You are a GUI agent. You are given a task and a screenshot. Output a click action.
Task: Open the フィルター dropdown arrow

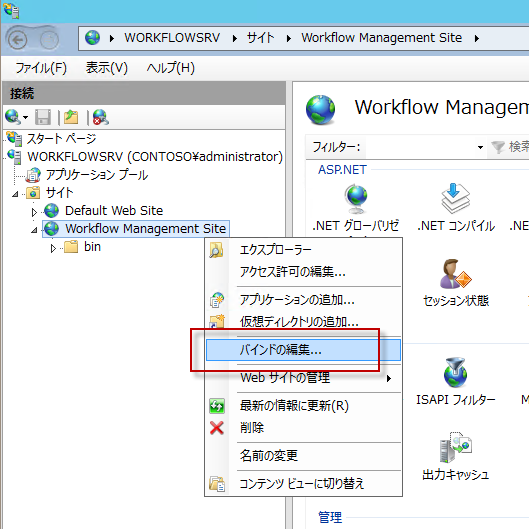[x=480, y=147]
